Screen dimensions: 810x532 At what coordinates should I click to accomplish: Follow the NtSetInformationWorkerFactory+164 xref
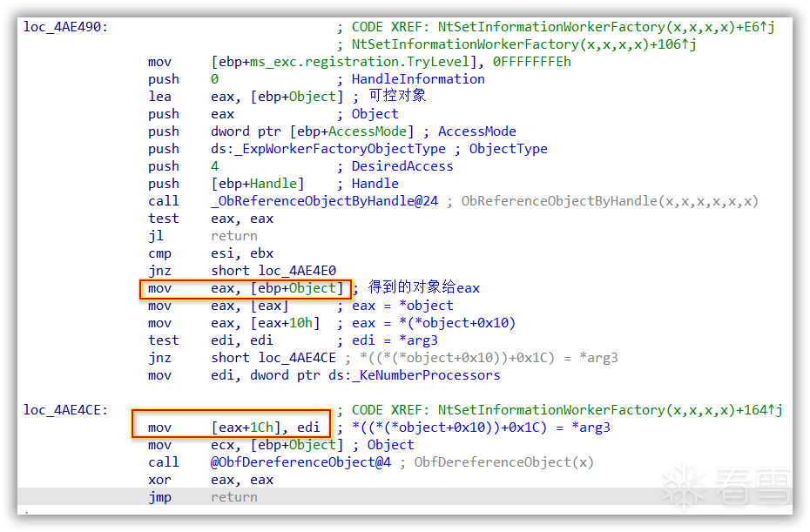click(610, 410)
